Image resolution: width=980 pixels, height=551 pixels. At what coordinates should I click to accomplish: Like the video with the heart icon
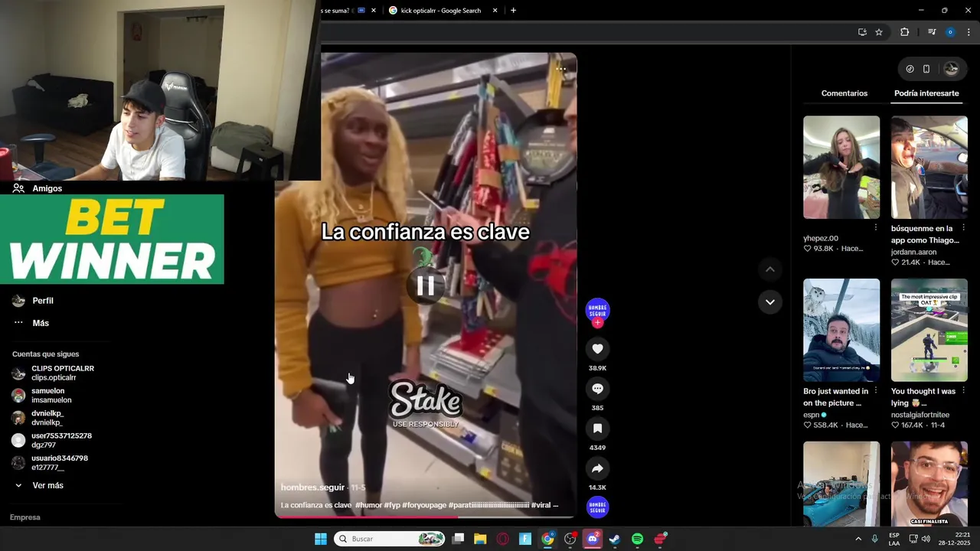(597, 349)
